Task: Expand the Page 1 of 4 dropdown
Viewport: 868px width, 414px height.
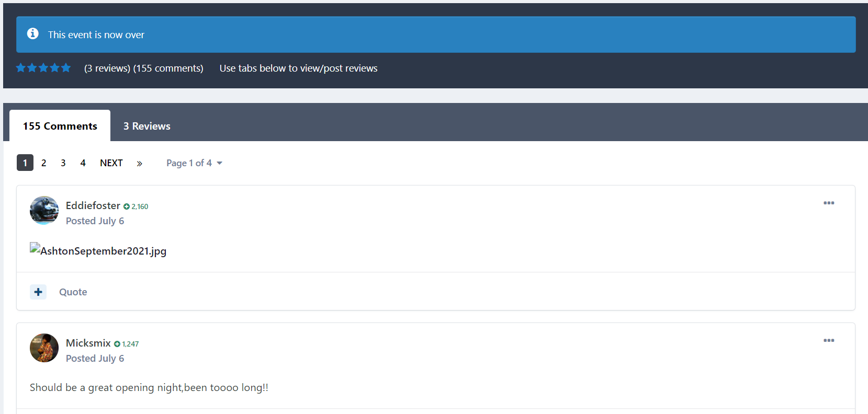Action: pyautogui.click(x=194, y=163)
